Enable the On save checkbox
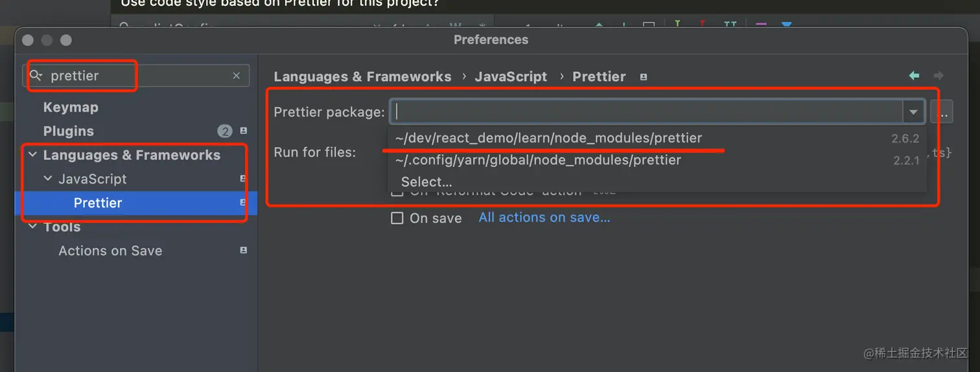Viewport: 980px width, 372px height. coord(397,218)
